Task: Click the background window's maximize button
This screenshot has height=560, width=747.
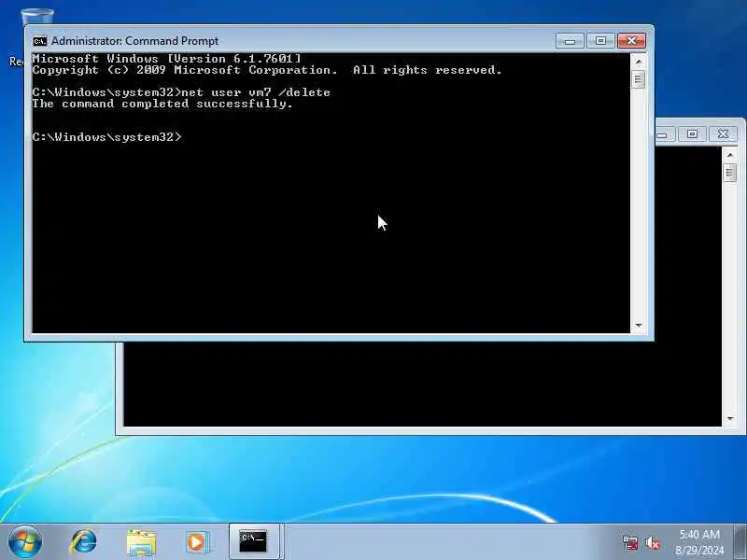Action: tap(692, 134)
